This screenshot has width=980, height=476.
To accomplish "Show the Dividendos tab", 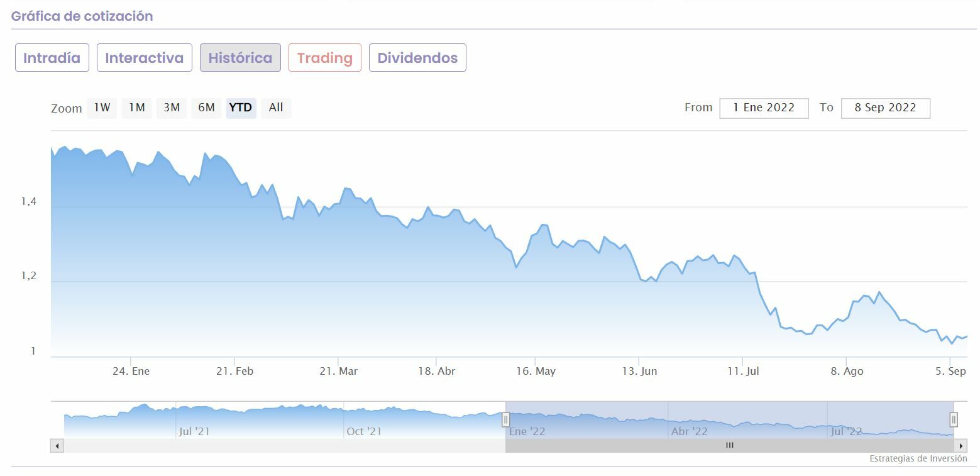I will pyautogui.click(x=417, y=58).
